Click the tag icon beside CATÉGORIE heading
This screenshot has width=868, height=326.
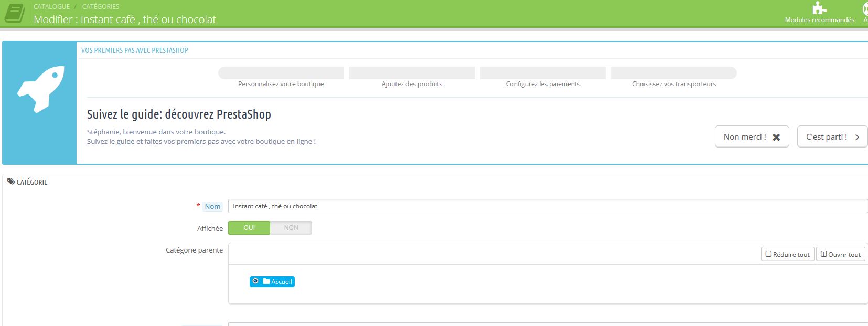[x=11, y=182]
